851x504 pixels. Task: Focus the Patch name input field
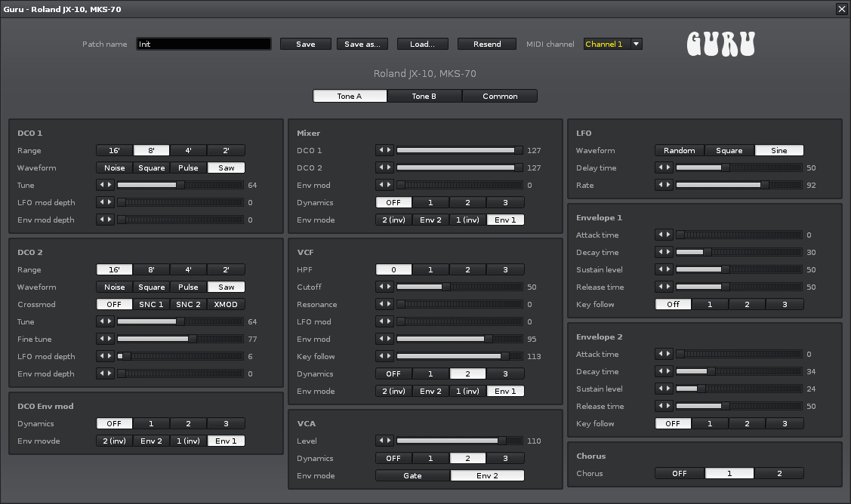[204, 44]
